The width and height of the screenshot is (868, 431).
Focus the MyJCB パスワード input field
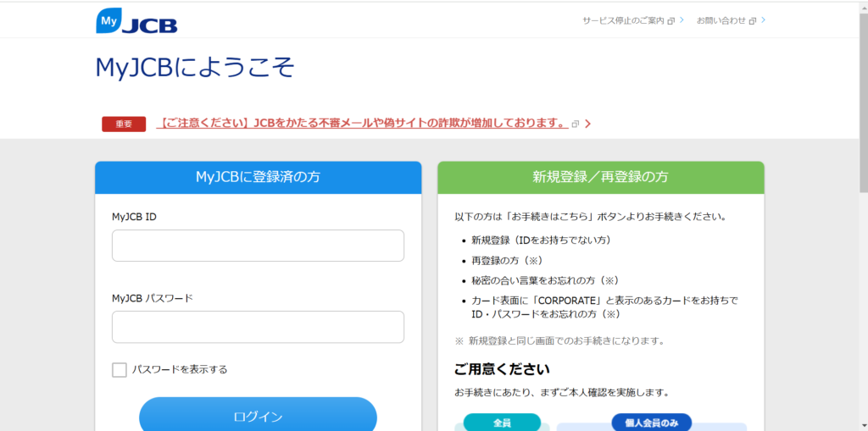(x=258, y=327)
